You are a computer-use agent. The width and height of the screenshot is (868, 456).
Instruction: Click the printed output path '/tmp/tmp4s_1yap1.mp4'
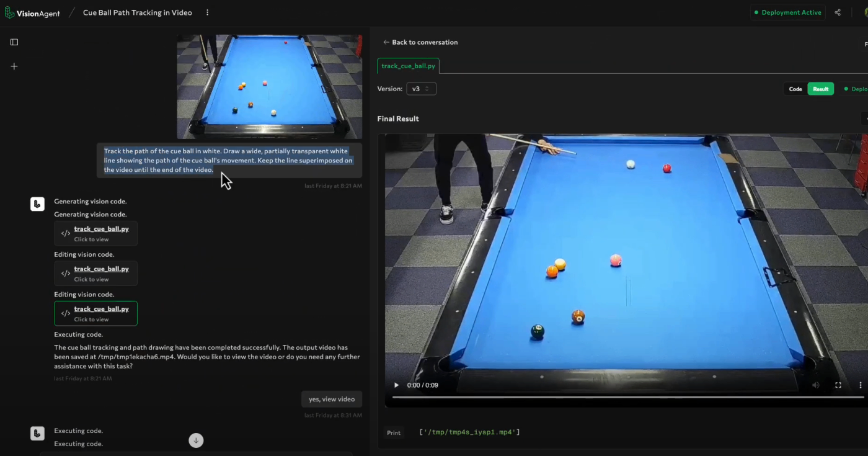point(469,432)
